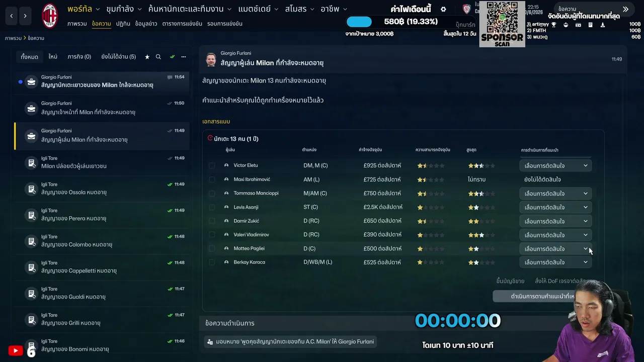Click the ภาพรวม breadcrumb link
Image resolution: width=644 pixels, height=362 pixels.
point(13,38)
